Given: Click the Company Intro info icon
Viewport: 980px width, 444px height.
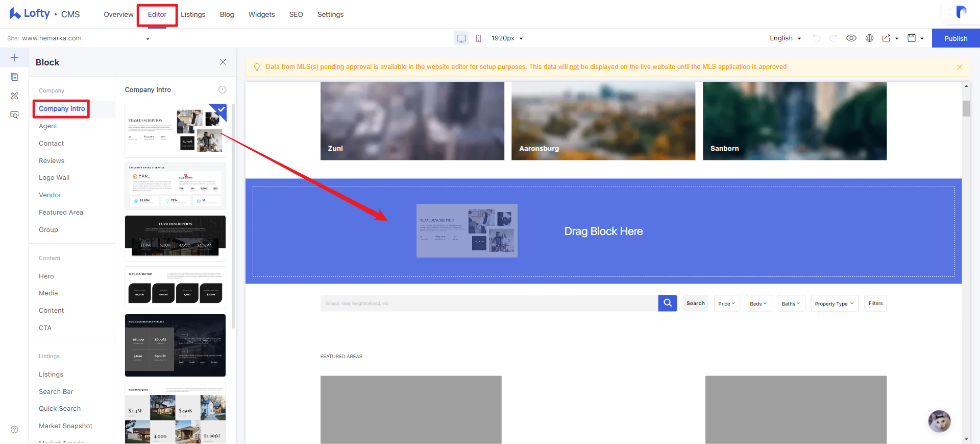Looking at the screenshot, I should 223,89.
